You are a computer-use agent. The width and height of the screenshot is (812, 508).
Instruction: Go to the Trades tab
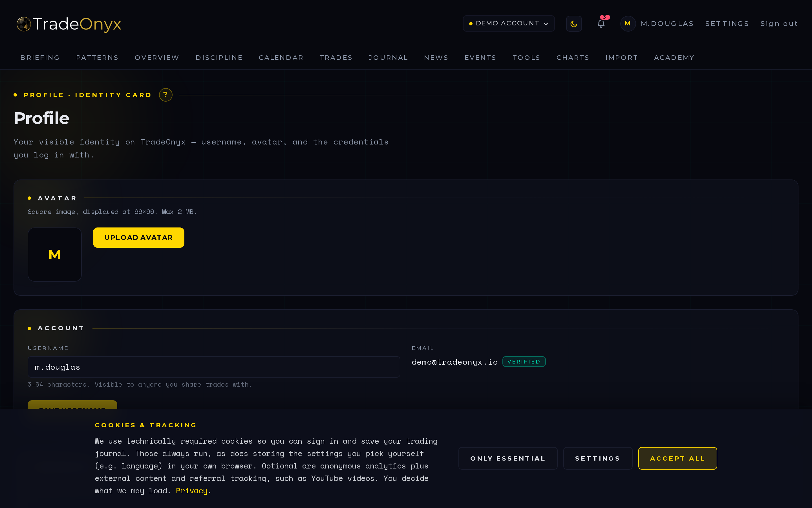(x=336, y=58)
